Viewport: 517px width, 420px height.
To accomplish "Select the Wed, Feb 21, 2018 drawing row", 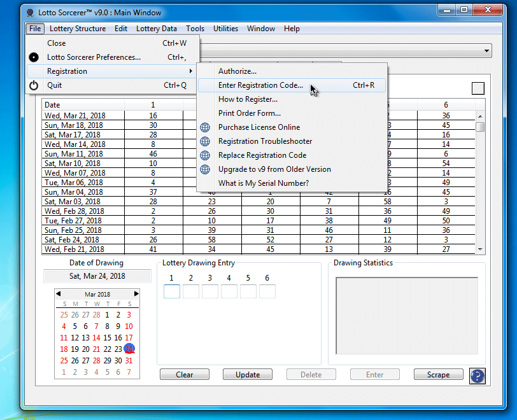I will pos(259,249).
